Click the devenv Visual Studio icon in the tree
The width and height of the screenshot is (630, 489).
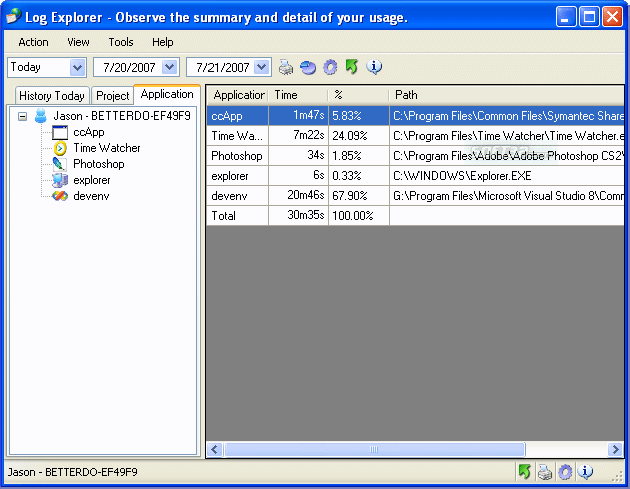tap(60, 196)
